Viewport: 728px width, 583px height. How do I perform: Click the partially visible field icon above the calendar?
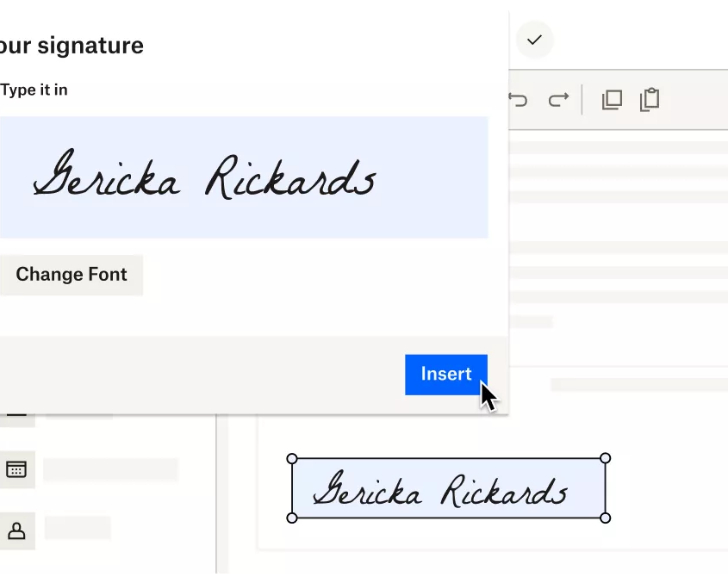tap(18, 413)
